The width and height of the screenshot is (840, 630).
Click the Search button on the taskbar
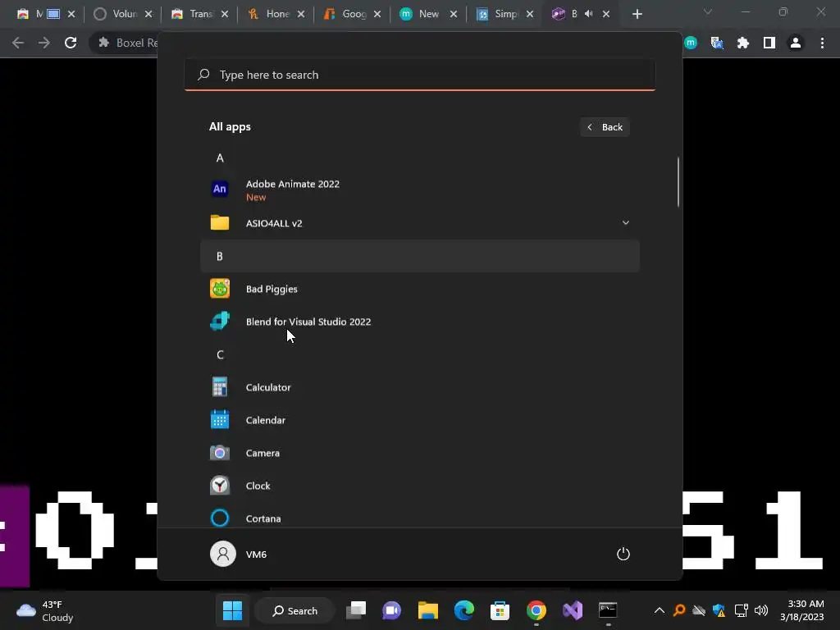tap(295, 610)
